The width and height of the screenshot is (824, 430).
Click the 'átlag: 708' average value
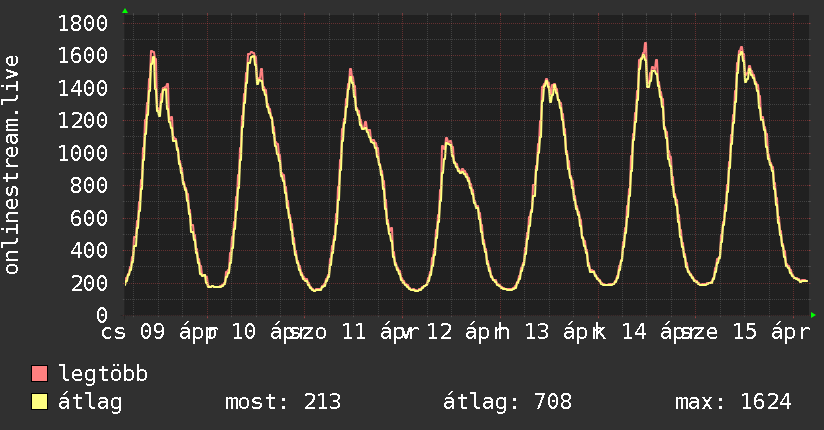507,402
